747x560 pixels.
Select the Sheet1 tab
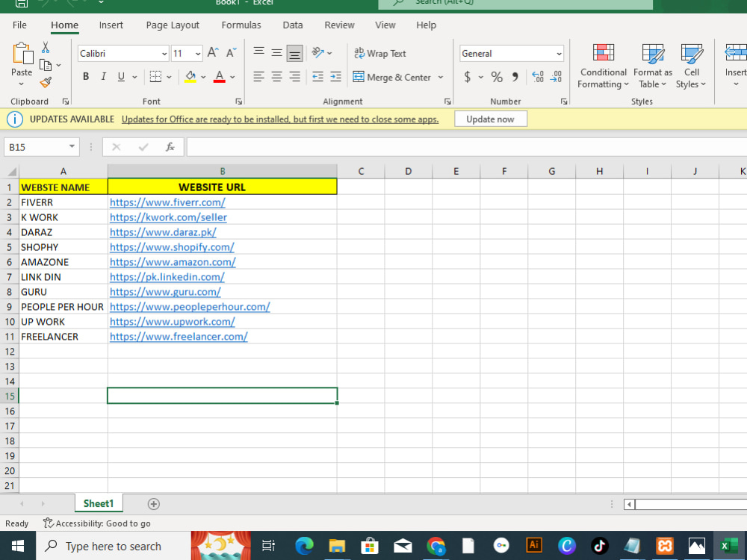pyautogui.click(x=99, y=503)
